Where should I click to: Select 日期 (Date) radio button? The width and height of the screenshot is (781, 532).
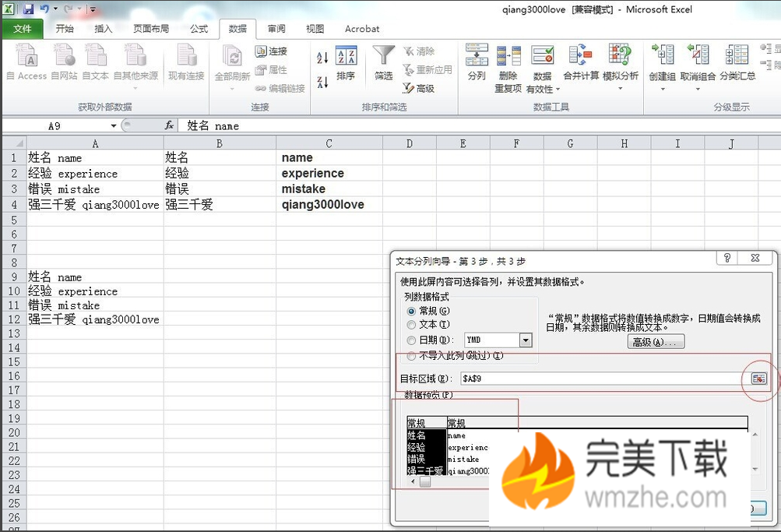click(x=411, y=340)
